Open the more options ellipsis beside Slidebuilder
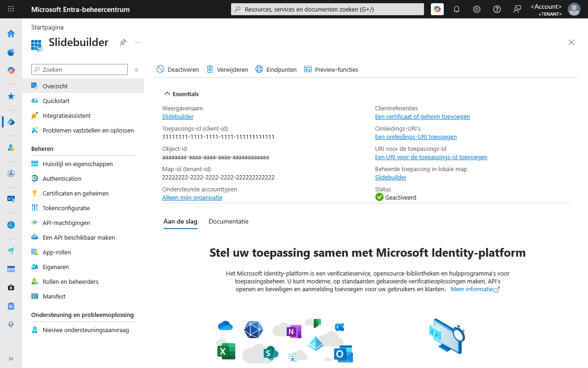 pos(138,42)
